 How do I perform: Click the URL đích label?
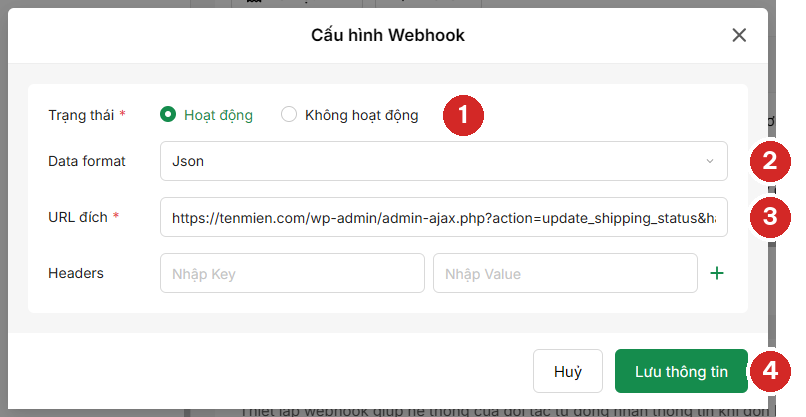[78, 217]
